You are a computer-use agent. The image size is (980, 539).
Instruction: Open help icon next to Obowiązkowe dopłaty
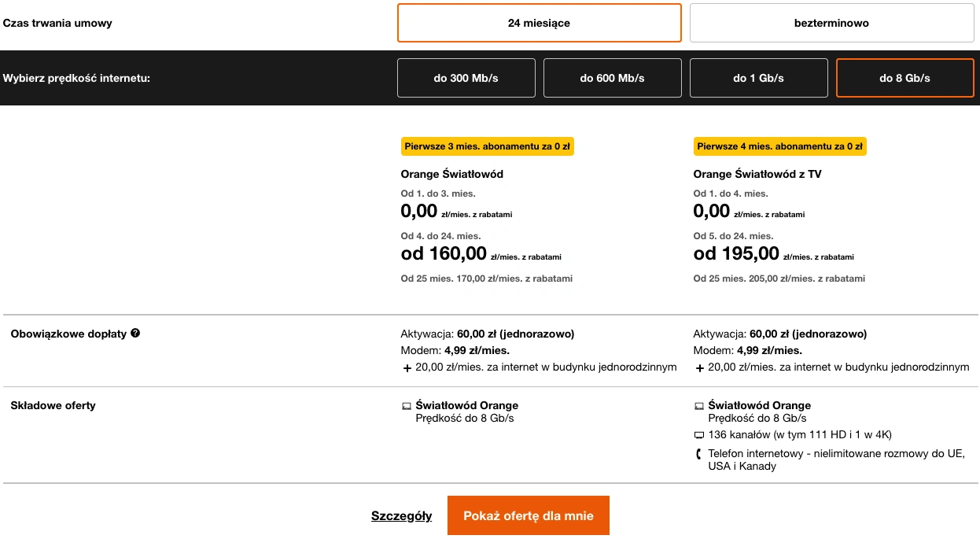point(135,334)
